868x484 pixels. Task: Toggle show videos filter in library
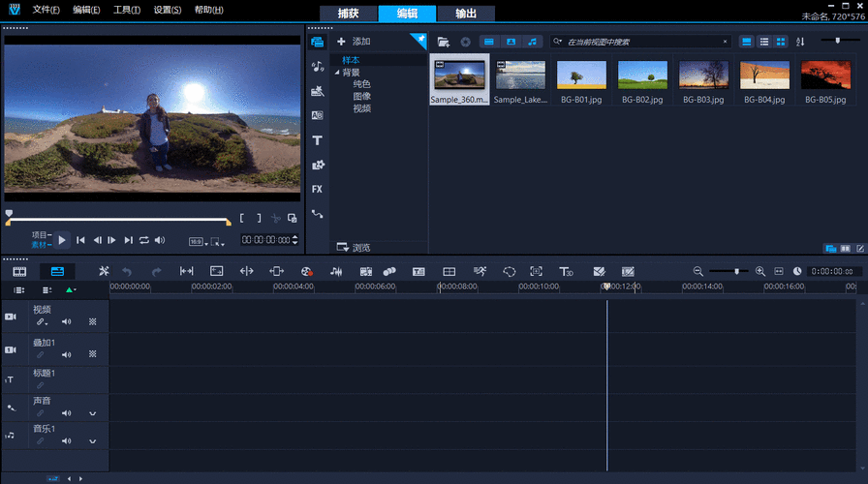click(489, 42)
